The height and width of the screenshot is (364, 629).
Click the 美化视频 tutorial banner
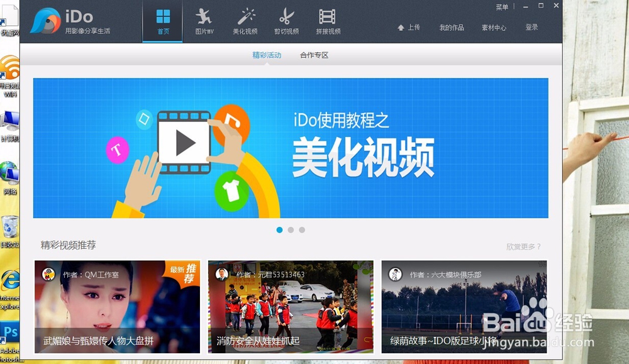coord(291,148)
